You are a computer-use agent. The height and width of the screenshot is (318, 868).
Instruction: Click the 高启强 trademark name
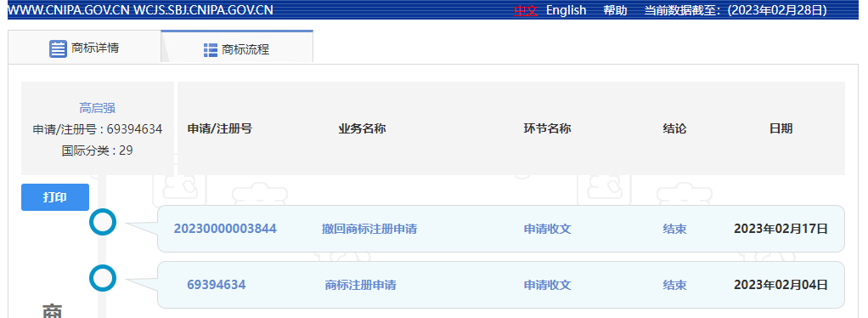[x=97, y=108]
